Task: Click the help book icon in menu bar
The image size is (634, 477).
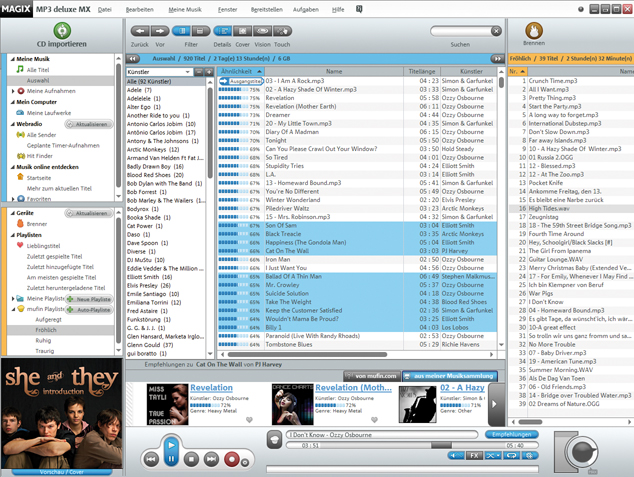Action: 359,9
